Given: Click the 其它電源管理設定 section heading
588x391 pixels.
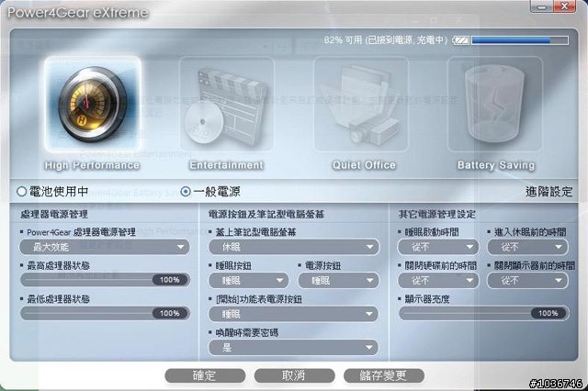Looking at the screenshot, I should [x=437, y=214].
